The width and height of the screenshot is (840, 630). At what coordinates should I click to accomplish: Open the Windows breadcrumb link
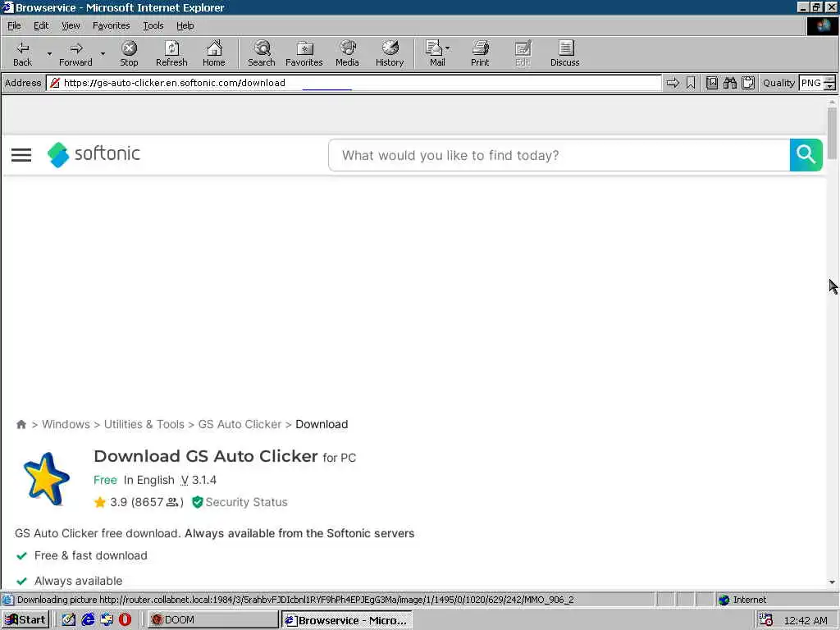click(66, 424)
